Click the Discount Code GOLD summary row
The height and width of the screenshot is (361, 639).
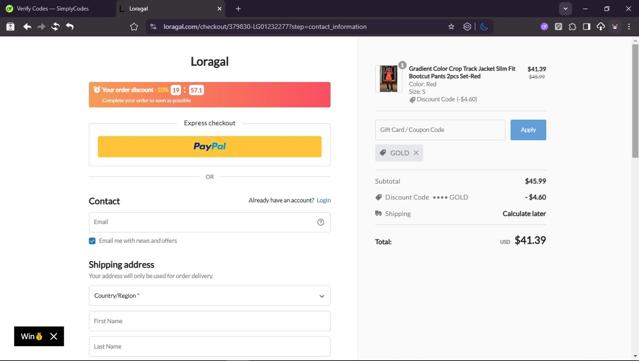461,197
